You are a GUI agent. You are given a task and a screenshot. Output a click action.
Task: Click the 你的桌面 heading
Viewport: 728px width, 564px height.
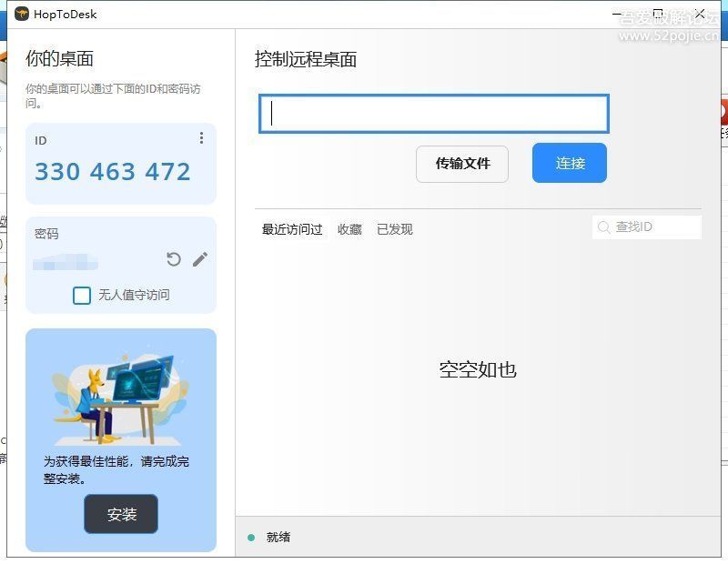(59, 58)
